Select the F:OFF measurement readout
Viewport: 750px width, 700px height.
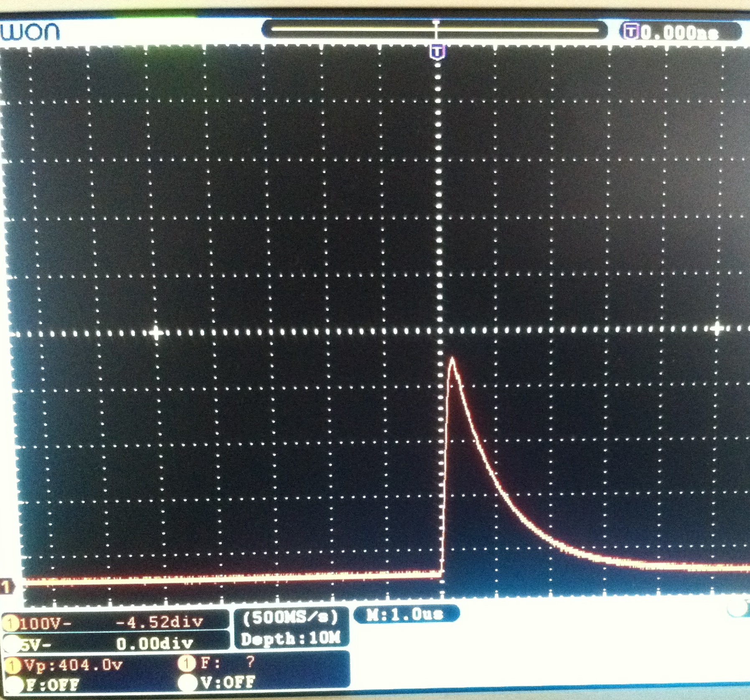coord(53,685)
